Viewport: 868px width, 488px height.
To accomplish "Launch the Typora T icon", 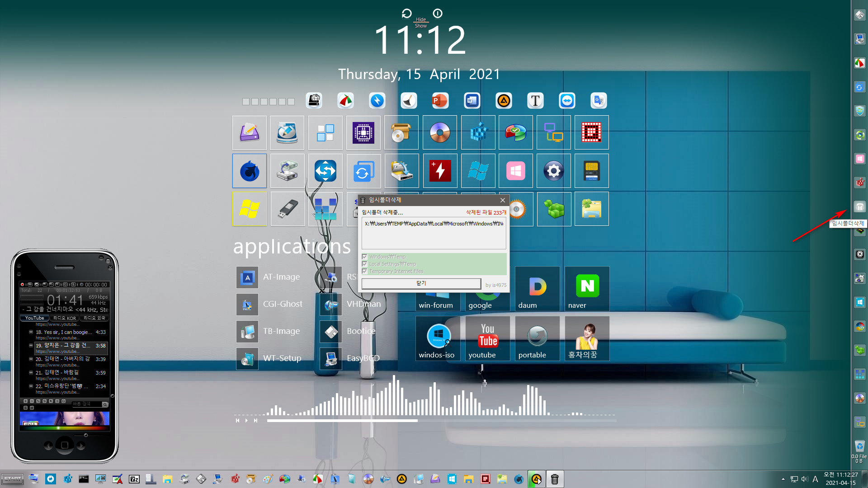I will coord(535,101).
